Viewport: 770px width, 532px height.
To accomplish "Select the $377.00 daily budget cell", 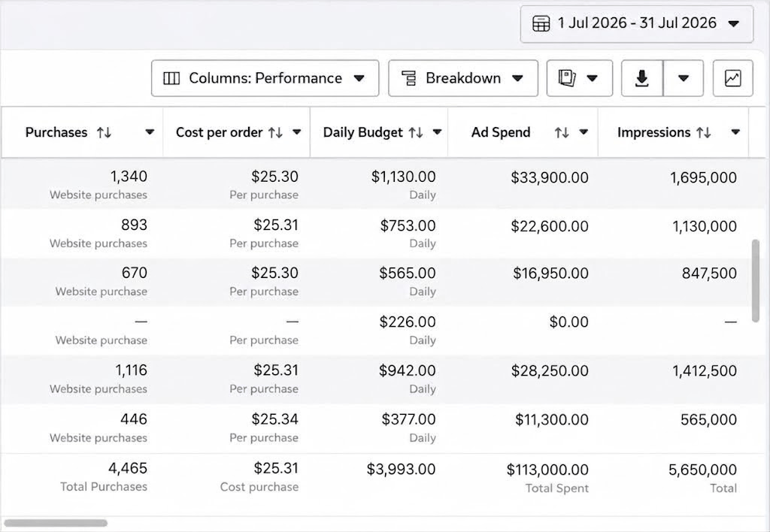I will 408,419.
